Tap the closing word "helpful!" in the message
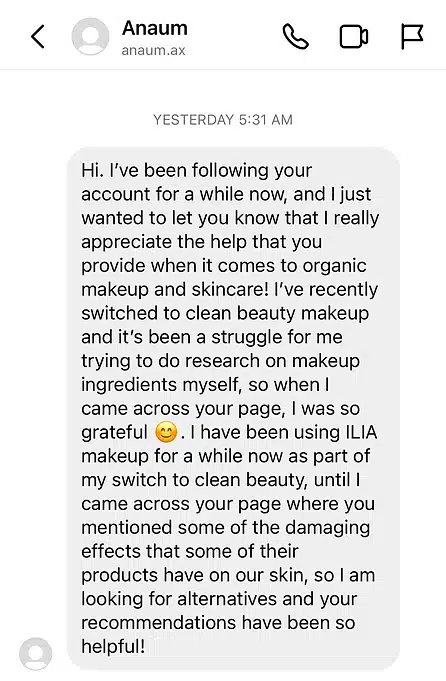Image resolution: width=446 pixels, height=681 pixels. point(113,647)
